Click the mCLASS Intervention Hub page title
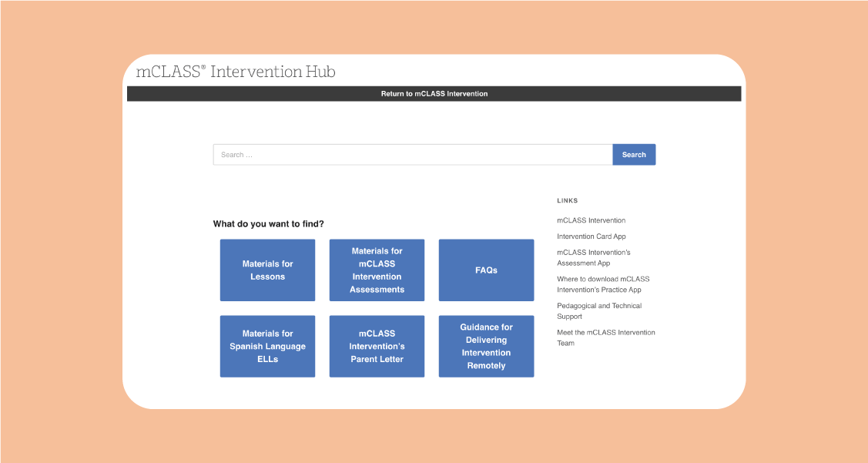Screen dimensions: 868x463 pos(236,72)
